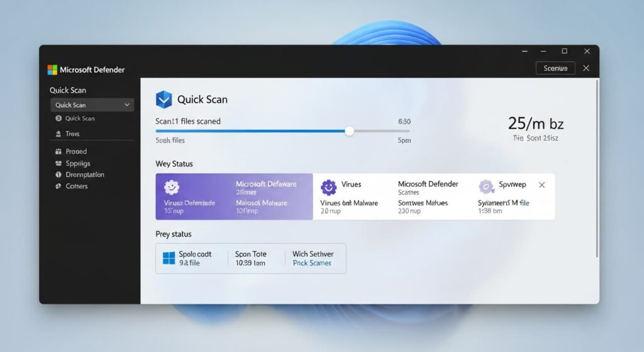The height and width of the screenshot is (352, 644).
Task: Click the Spvwep card icon
Action: click(486, 186)
